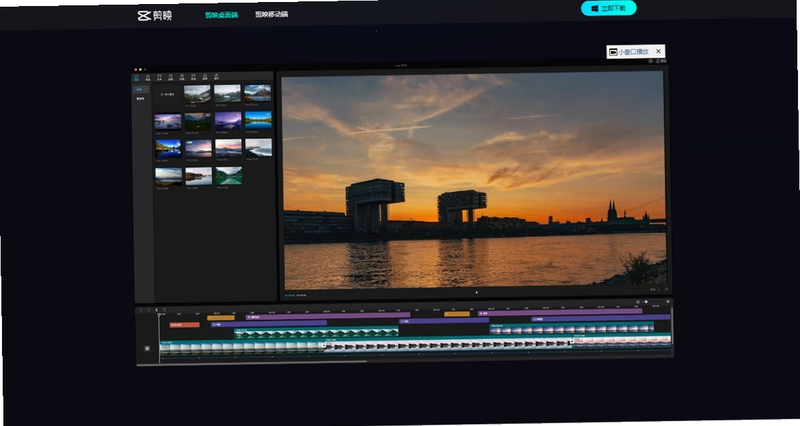
Task: Select the green fjord reflection thumbnail
Action: point(229,176)
